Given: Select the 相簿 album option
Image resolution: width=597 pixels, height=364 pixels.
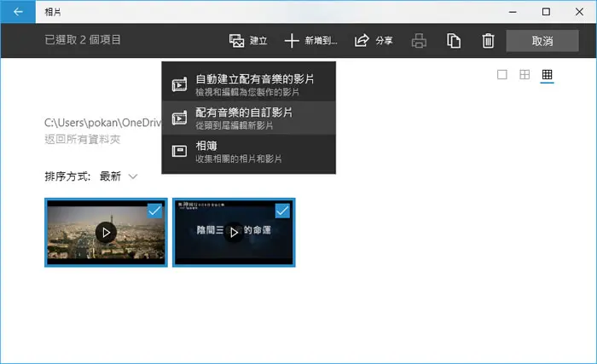Looking at the screenshot, I should [249, 151].
